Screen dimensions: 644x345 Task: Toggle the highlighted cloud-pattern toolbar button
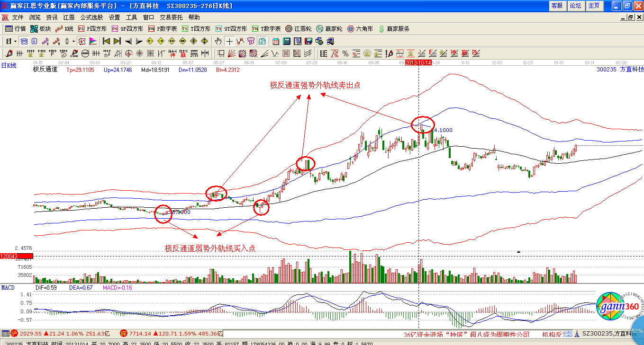point(24,41)
